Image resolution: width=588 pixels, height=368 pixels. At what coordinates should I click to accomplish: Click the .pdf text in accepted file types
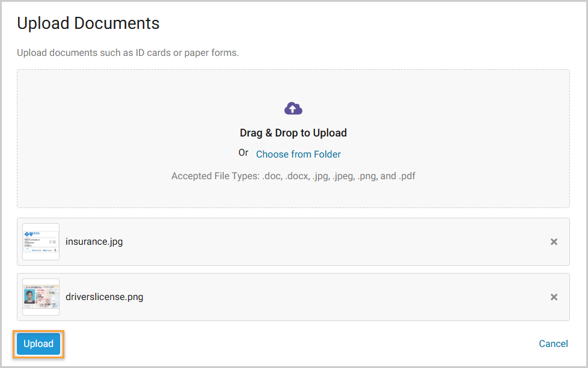(x=407, y=176)
